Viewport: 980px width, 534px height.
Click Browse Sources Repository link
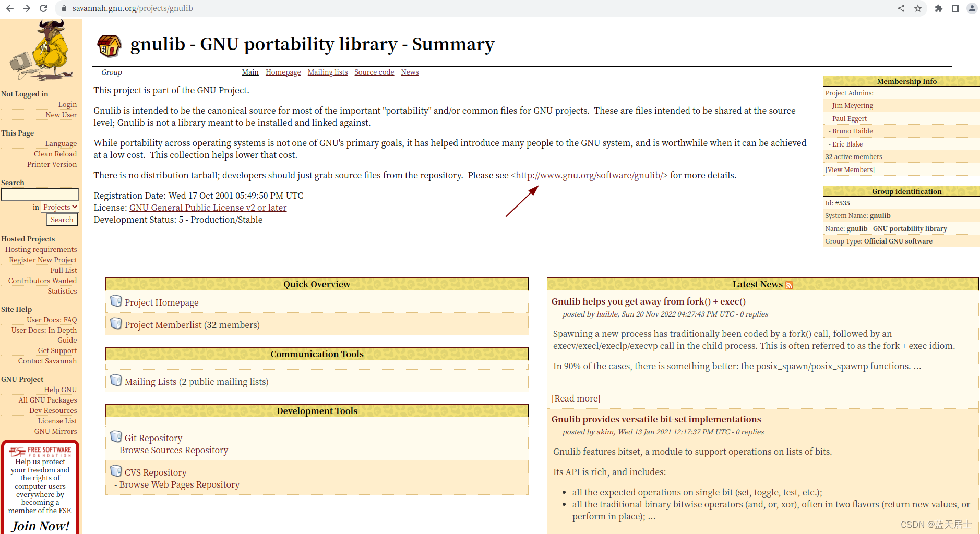[174, 450]
